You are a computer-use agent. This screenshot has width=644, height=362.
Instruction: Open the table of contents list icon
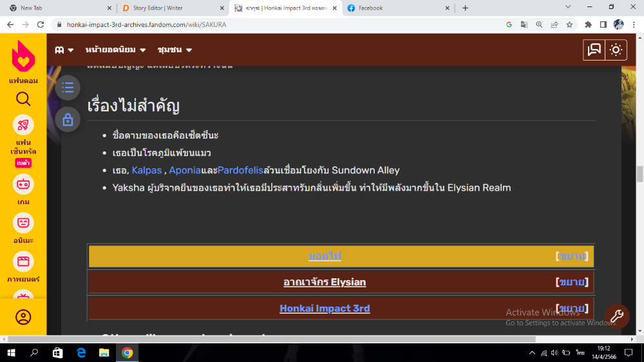click(68, 88)
